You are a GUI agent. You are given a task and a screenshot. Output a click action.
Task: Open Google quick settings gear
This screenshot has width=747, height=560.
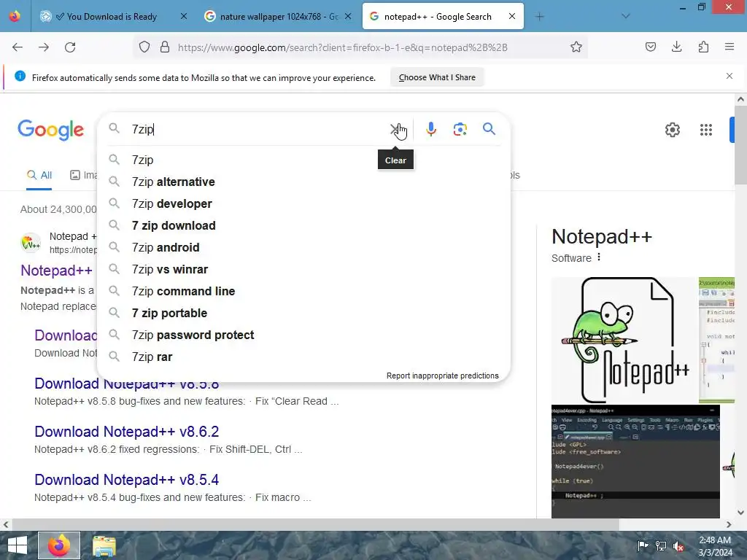[672, 130]
